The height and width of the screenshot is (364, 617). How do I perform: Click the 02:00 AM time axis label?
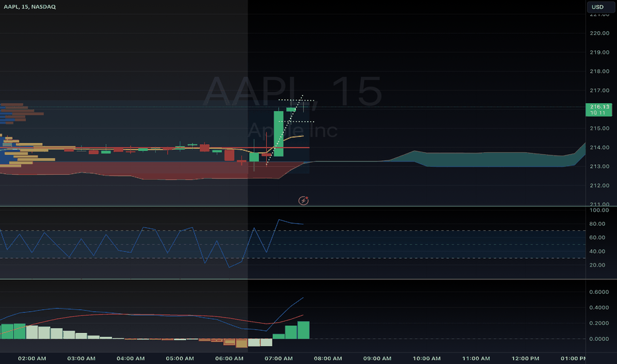click(32, 359)
